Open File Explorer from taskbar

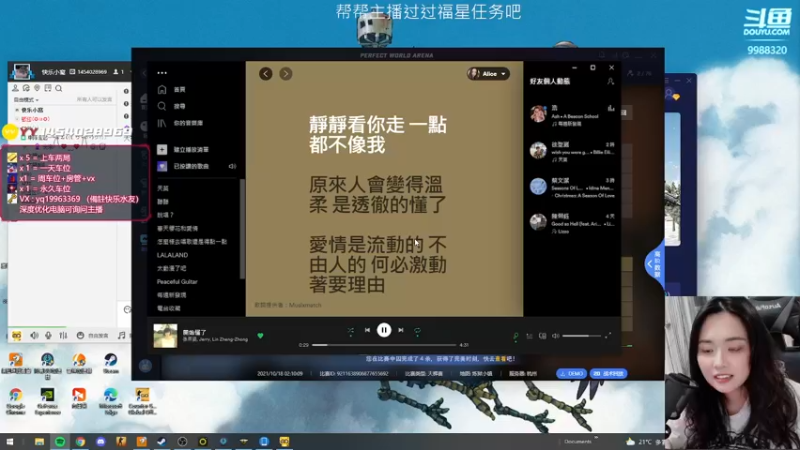pos(39,441)
